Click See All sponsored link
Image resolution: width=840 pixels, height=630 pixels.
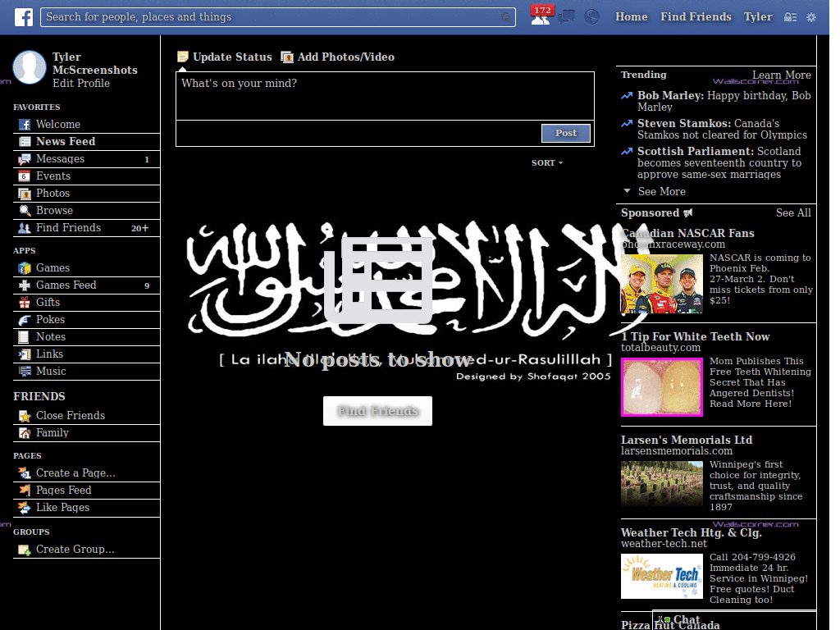click(793, 212)
